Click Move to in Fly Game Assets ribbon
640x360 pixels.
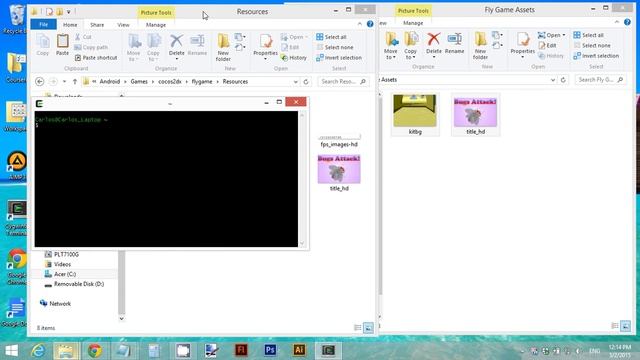(391, 46)
